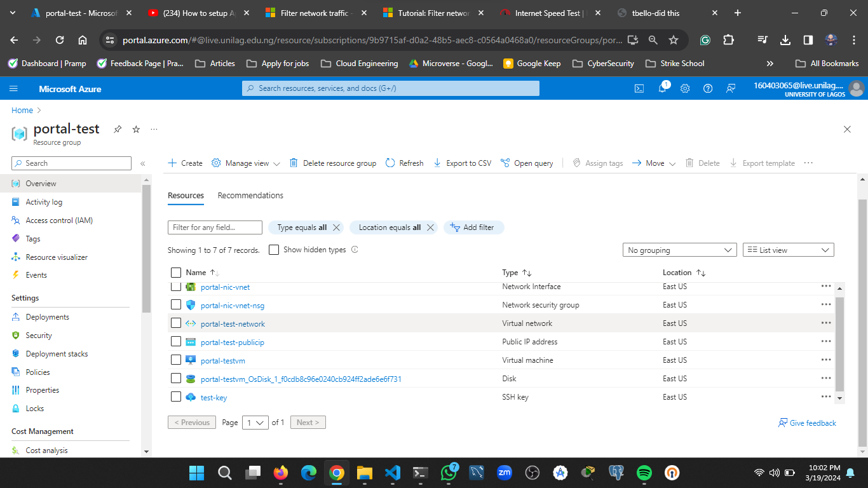
Task: Open the Azure portal hamburger menu
Action: [x=13, y=89]
